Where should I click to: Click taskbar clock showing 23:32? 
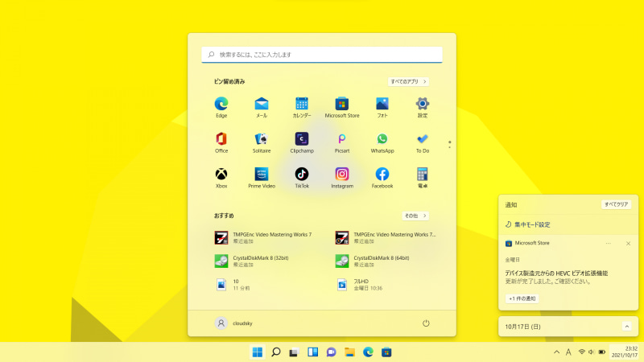625,352
